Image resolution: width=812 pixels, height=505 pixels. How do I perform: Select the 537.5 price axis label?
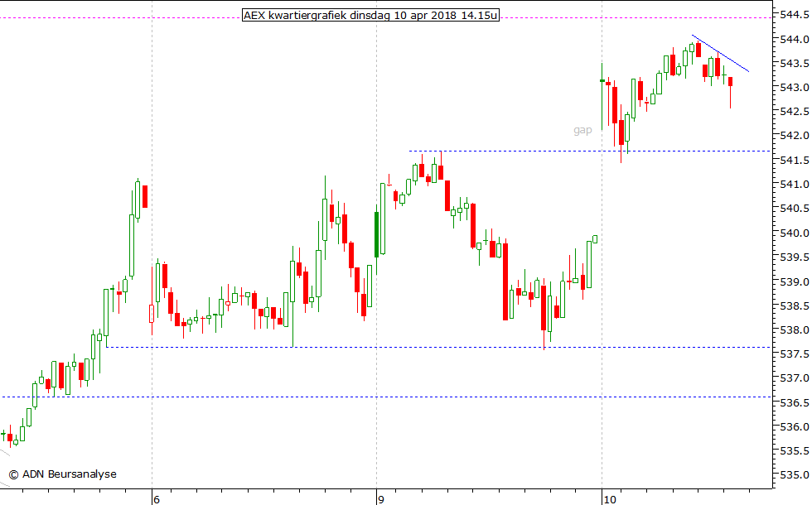tap(794, 354)
